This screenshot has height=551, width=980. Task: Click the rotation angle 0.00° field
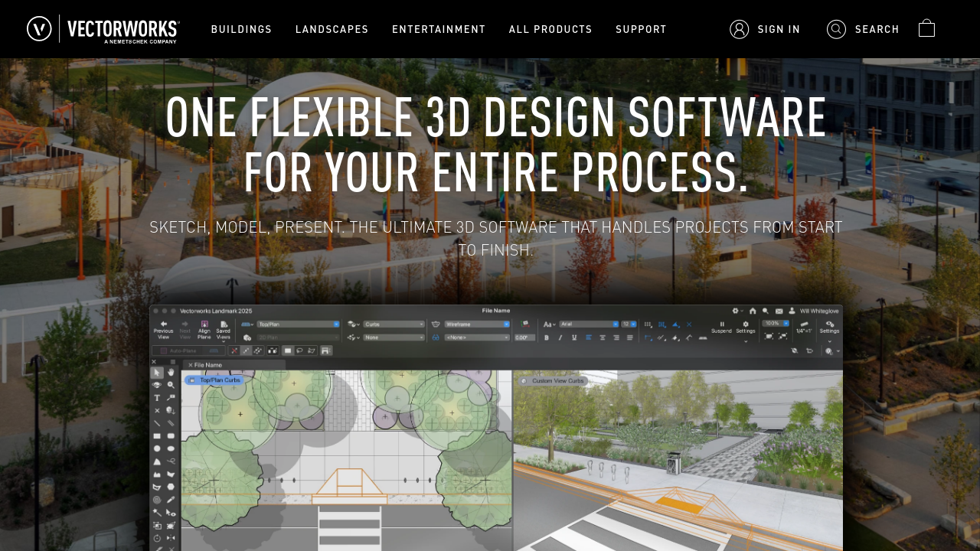(524, 337)
